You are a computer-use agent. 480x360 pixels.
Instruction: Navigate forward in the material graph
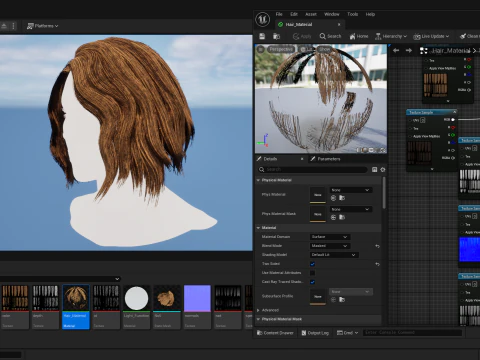(409, 50)
